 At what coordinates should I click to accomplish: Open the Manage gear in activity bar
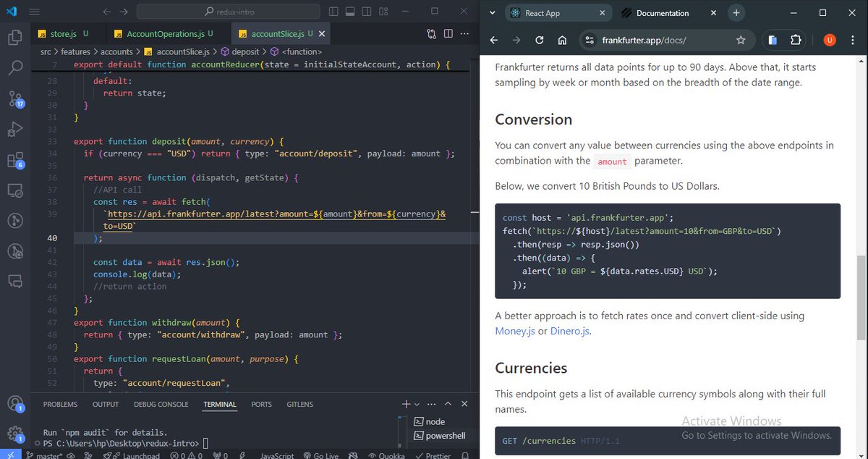[x=14, y=434]
